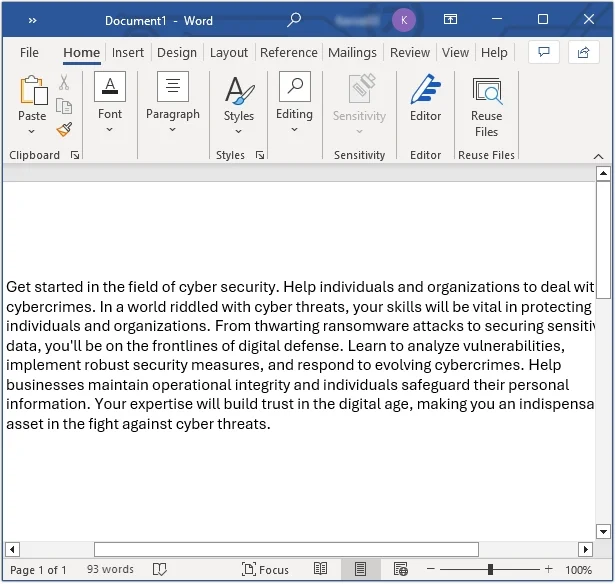The height and width of the screenshot is (584, 616).
Task: Switch to the Insert tab
Action: [x=128, y=52]
